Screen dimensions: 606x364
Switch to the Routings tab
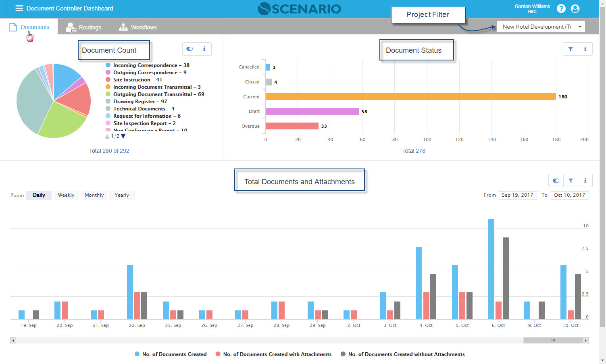tap(84, 27)
